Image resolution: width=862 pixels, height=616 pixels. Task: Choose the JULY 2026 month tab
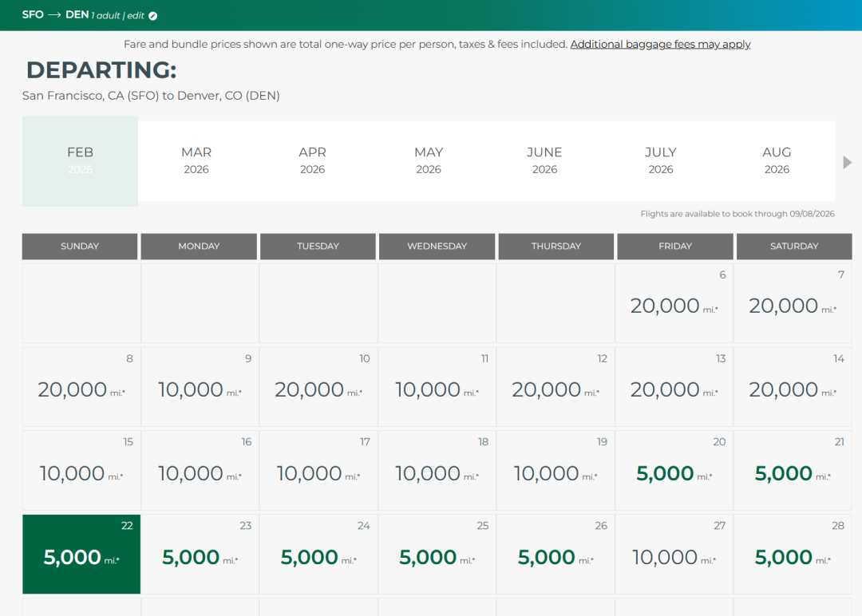click(660, 160)
